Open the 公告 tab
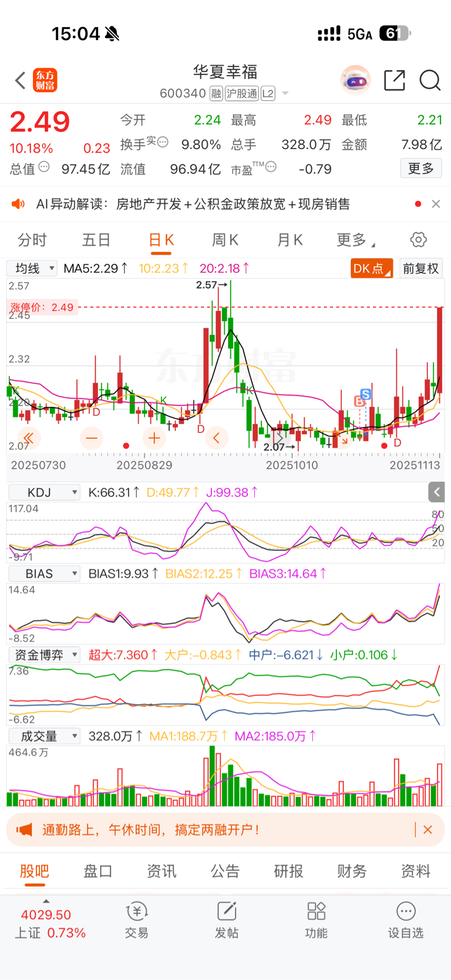451x980 pixels. pos(225,871)
